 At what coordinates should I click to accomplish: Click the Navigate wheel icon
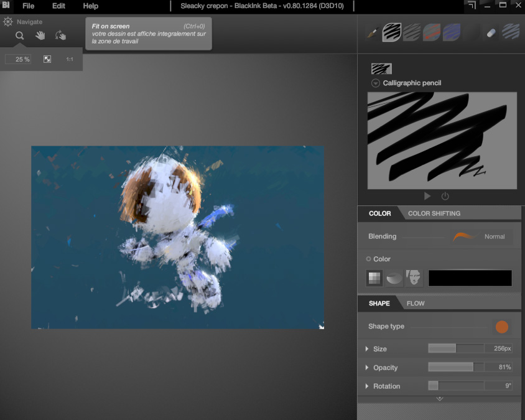7,22
